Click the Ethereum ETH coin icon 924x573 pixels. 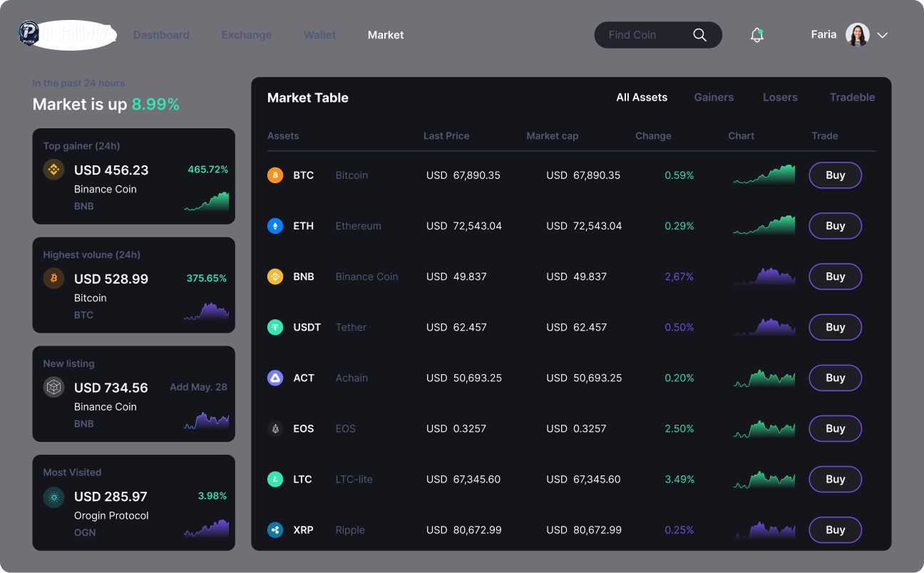(x=275, y=226)
